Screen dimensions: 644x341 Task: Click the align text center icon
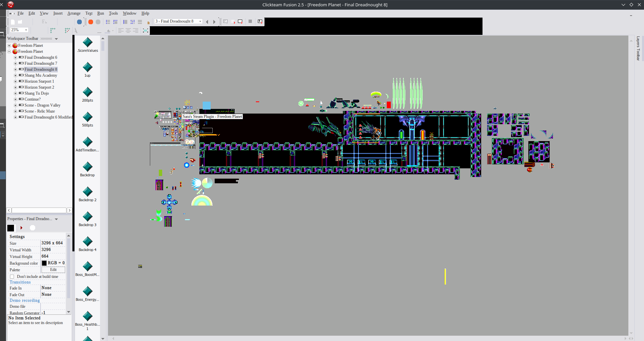pyautogui.click(x=128, y=31)
